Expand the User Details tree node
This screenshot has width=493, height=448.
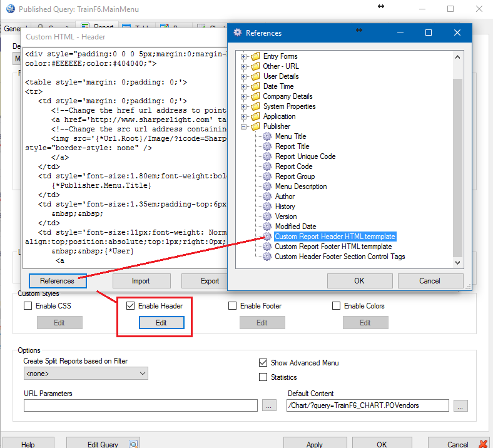(x=243, y=77)
